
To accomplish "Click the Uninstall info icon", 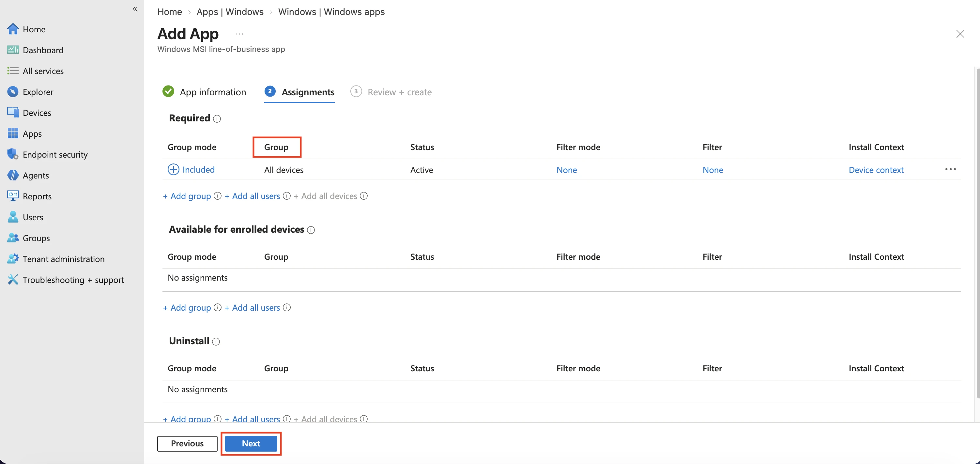I will (216, 341).
